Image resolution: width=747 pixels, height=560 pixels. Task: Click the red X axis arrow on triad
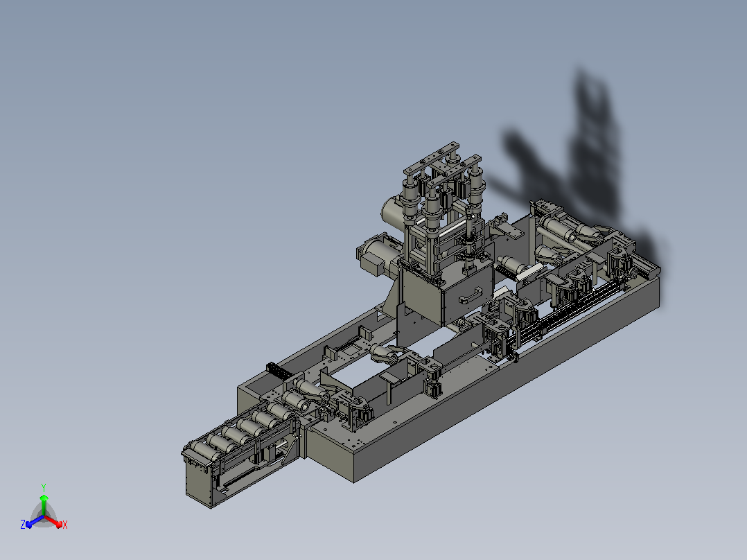[54, 521]
